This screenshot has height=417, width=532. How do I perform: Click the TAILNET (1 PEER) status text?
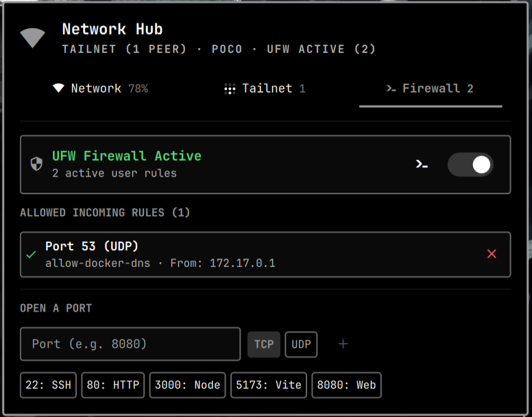[x=124, y=49]
